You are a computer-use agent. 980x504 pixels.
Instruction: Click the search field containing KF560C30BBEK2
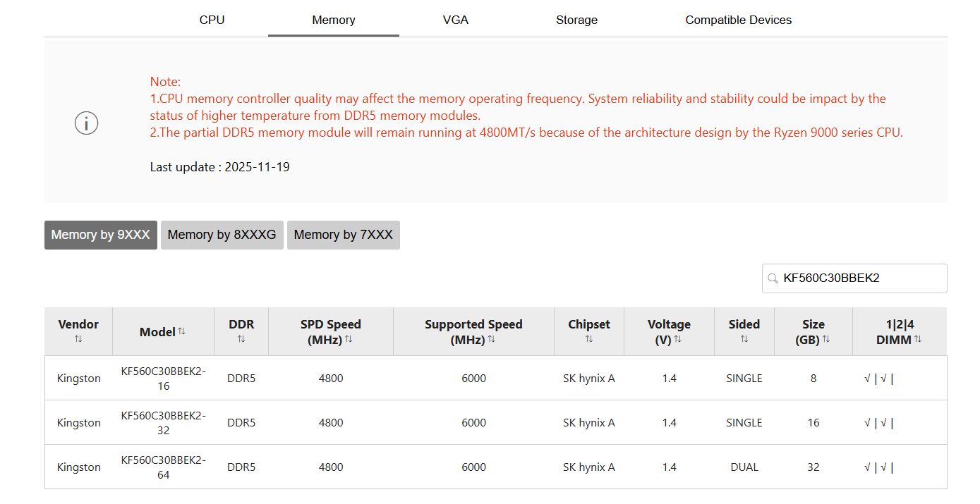click(x=854, y=278)
